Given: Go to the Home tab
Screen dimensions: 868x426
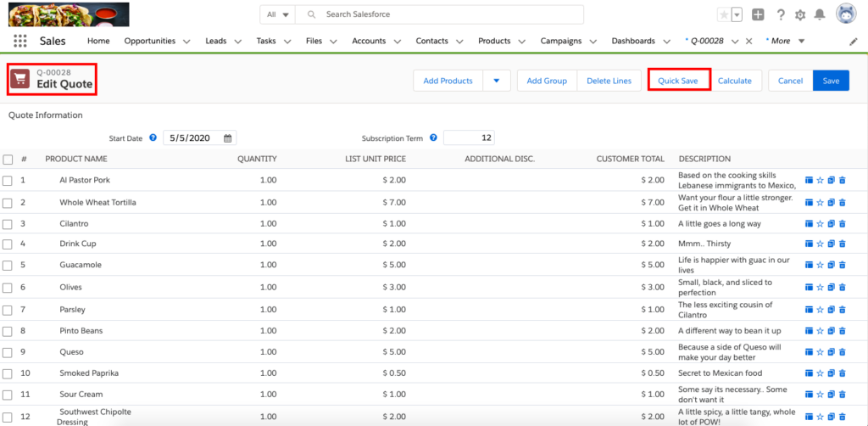Looking at the screenshot, I should tap(98, 41).
